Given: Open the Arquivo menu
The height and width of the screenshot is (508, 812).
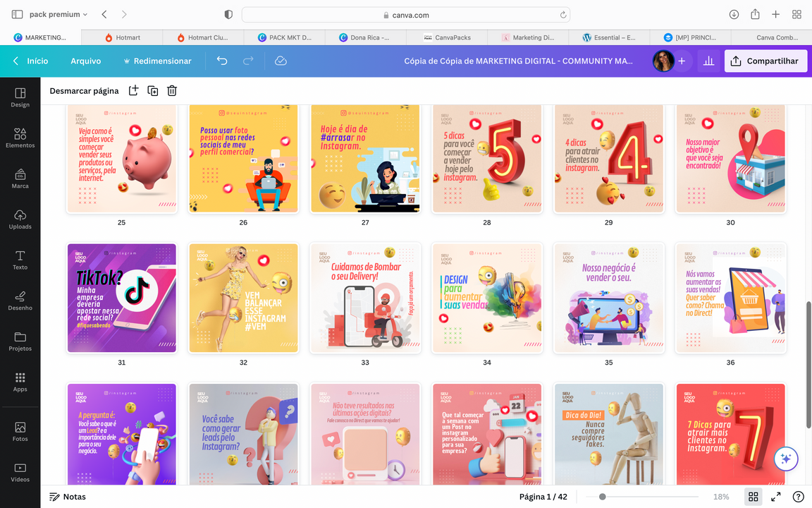Looking at the screenshot, I should click(85, 61).
